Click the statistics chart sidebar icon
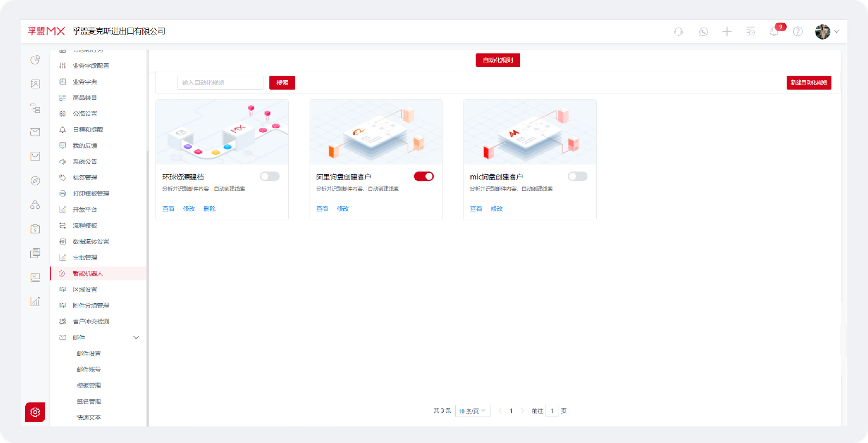 point(35,301)
